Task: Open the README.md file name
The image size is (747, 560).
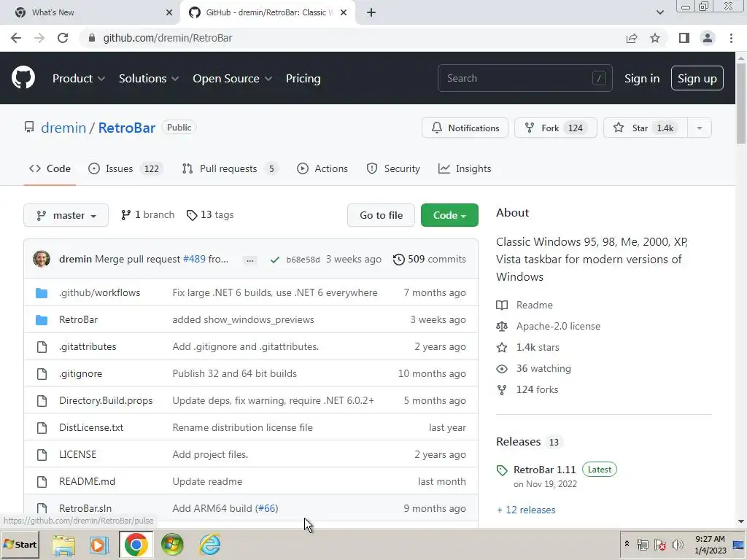Action: (88, 482)
